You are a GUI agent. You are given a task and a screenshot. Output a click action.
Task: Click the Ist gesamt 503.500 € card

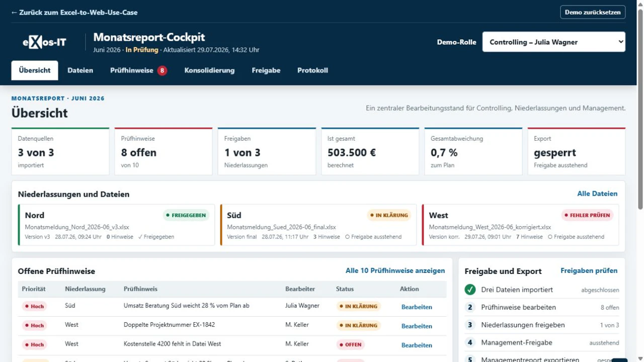tap(370, 151)
